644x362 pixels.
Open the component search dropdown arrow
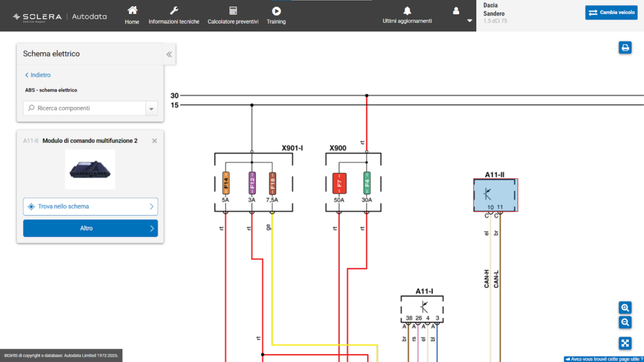click(x=152, y=109)
